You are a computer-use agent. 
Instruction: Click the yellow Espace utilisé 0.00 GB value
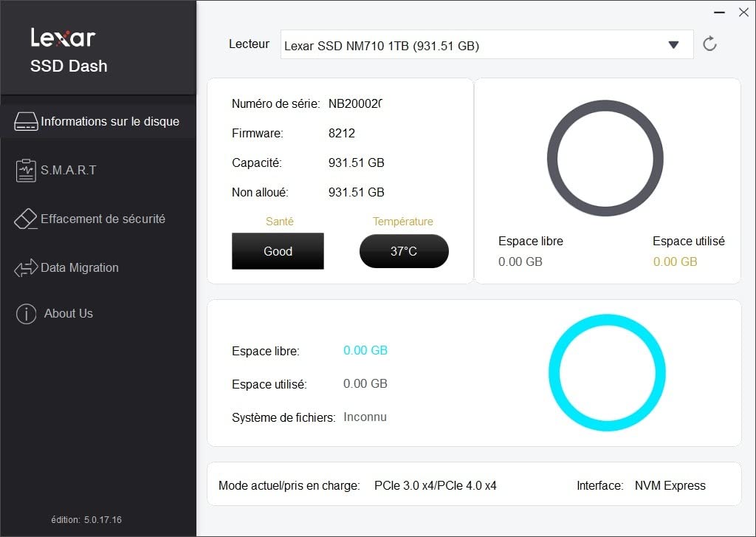pos(675,261)
